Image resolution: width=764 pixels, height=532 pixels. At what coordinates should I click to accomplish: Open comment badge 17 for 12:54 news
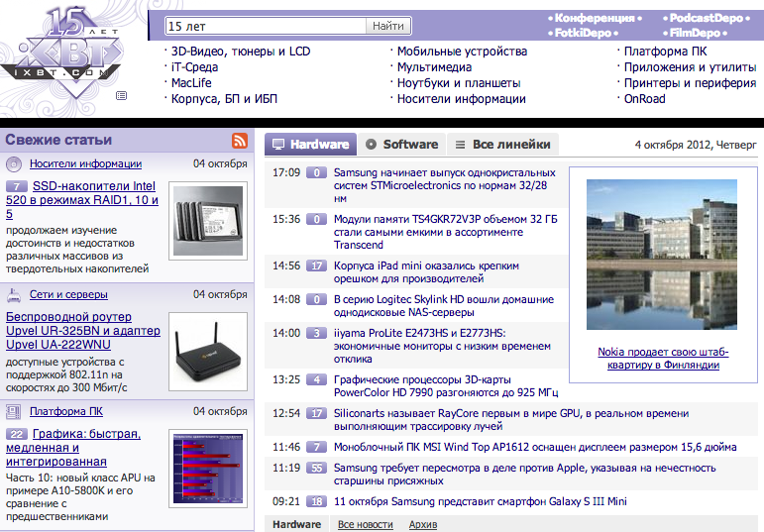click(x=317, y=413)
